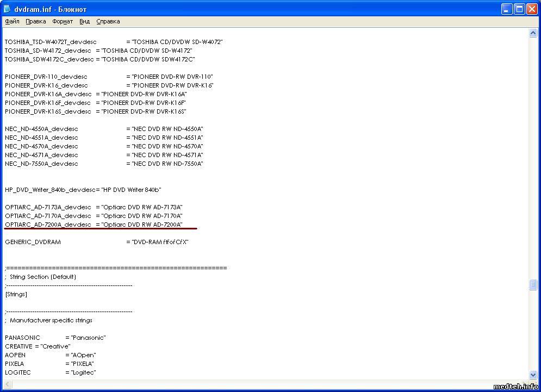Image resolution: width=541 pixels, height=392 pixels.
Task: Open the Формат menu
Action: tap(63, 21)
